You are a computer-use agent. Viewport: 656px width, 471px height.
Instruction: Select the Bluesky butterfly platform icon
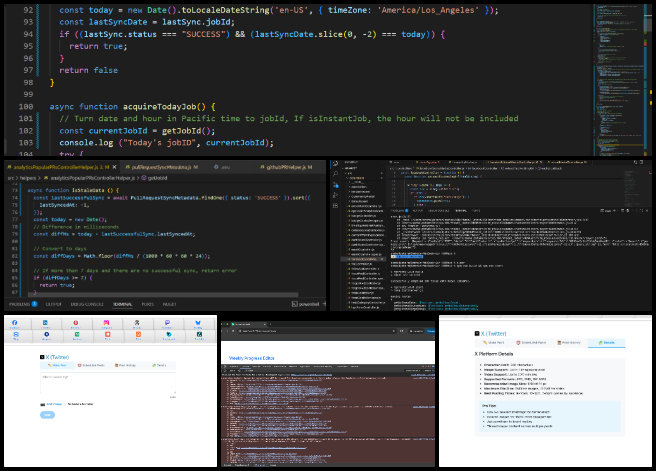198,323
